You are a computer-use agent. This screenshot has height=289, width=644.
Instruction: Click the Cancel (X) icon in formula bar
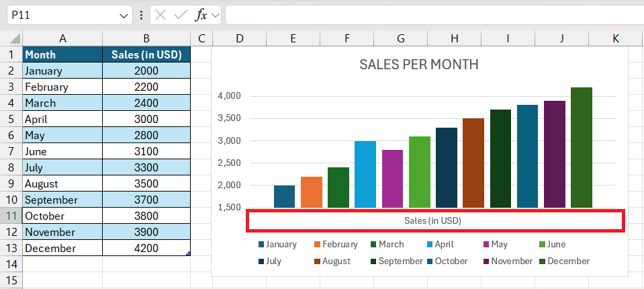[160, 15]
